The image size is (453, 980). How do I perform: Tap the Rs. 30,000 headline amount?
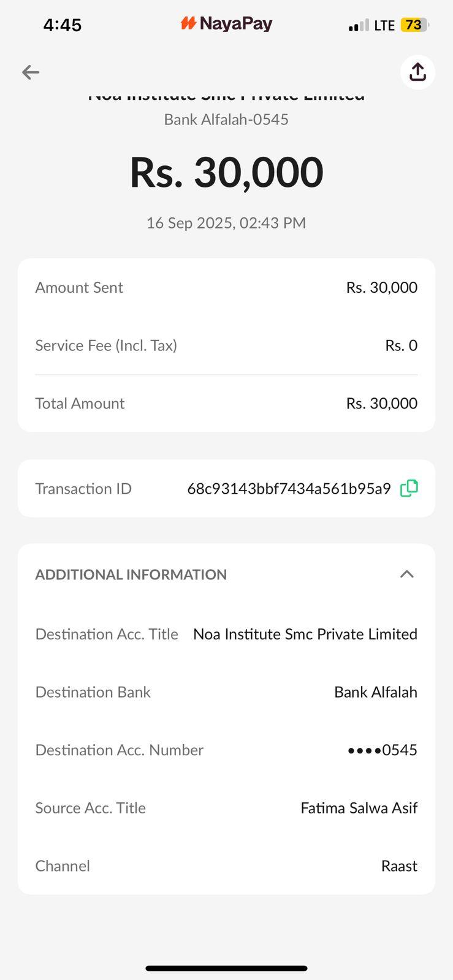coord(226,172)
